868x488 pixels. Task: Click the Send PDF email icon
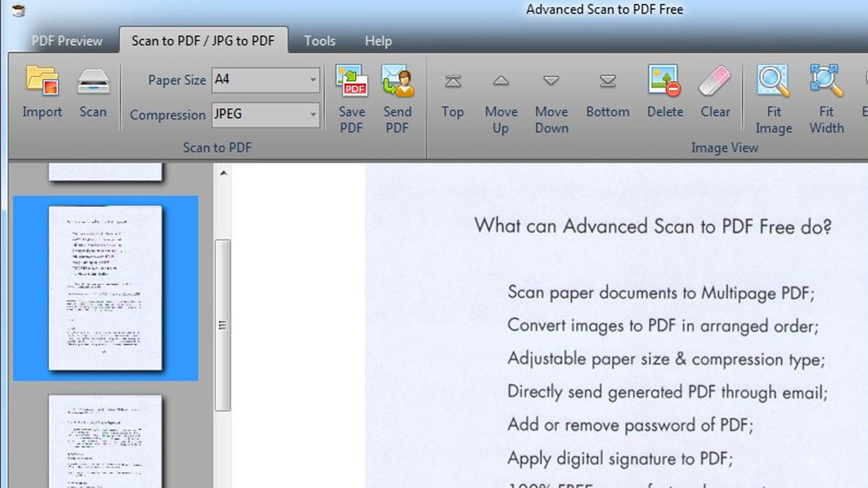(x=397, y=81)
